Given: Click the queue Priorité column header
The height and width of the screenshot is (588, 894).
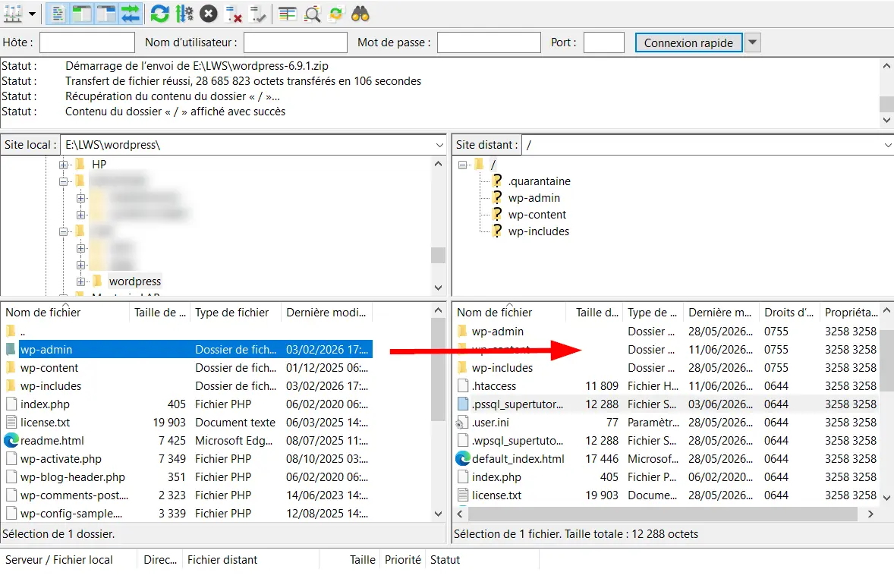Looking at the screenshot, I should [x=402, y=560].
